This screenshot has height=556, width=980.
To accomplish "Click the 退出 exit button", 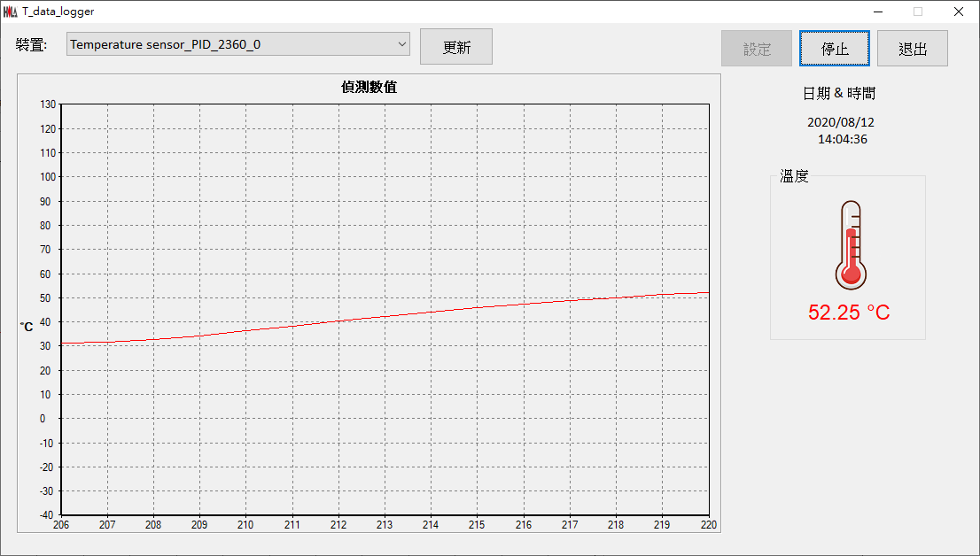I will [x=913, y=48].
